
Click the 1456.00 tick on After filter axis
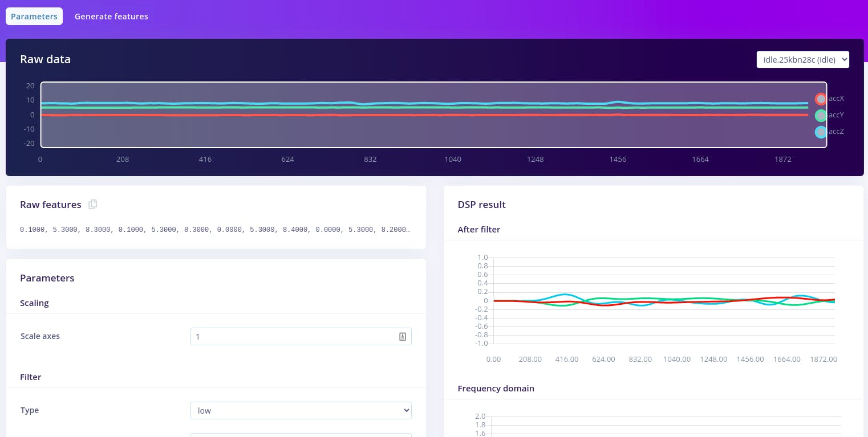click(x=750, y=360)
